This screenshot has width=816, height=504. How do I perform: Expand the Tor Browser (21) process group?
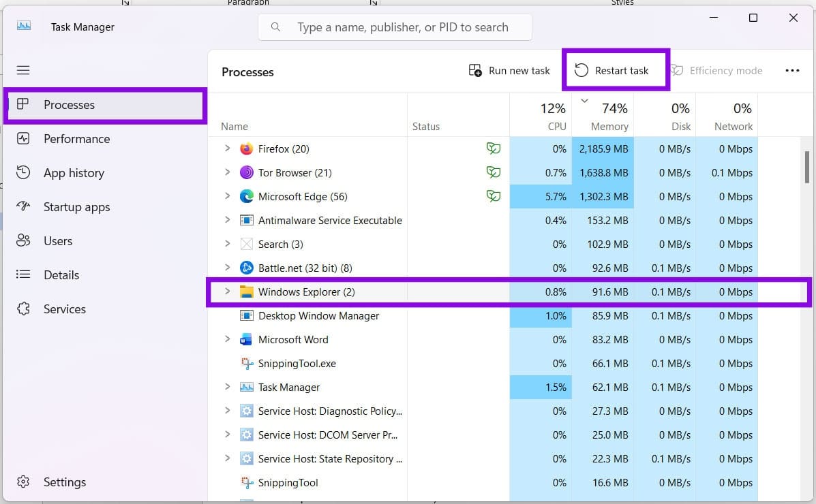tap(228, 172)
